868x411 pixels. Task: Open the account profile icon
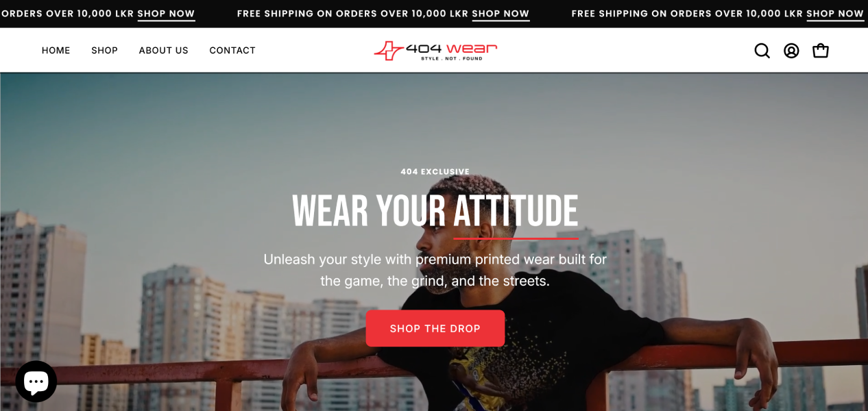(x=791, y=51)
